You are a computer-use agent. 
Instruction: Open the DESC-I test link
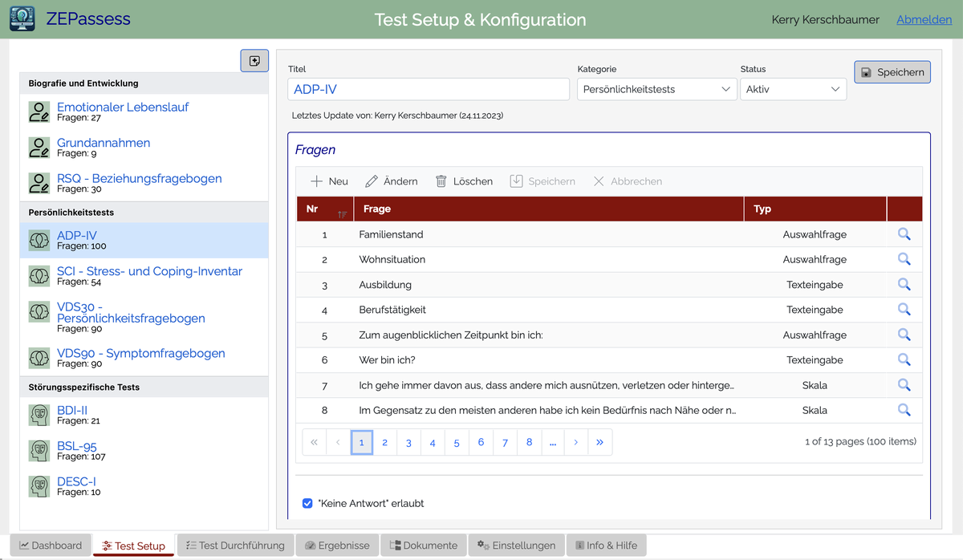coord(78,481)
